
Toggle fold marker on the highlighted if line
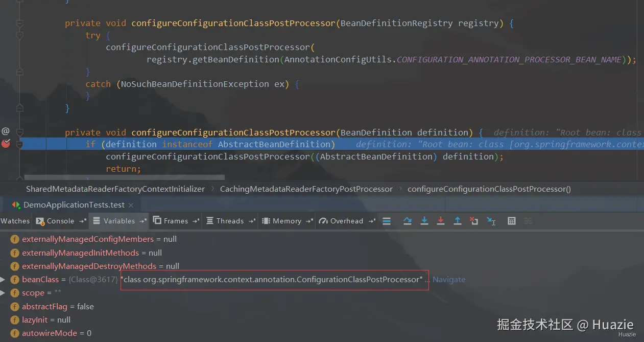[x=19, y=145]
